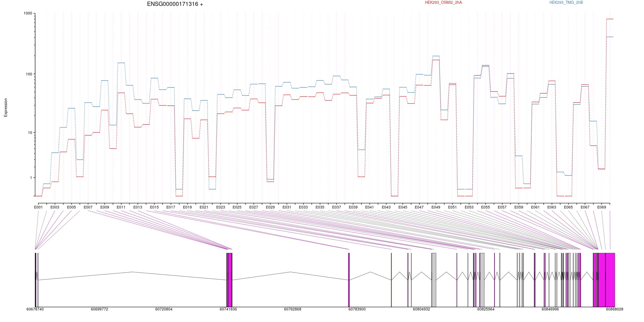Click exon label E051
644x322 pixels.
[452, 207]
